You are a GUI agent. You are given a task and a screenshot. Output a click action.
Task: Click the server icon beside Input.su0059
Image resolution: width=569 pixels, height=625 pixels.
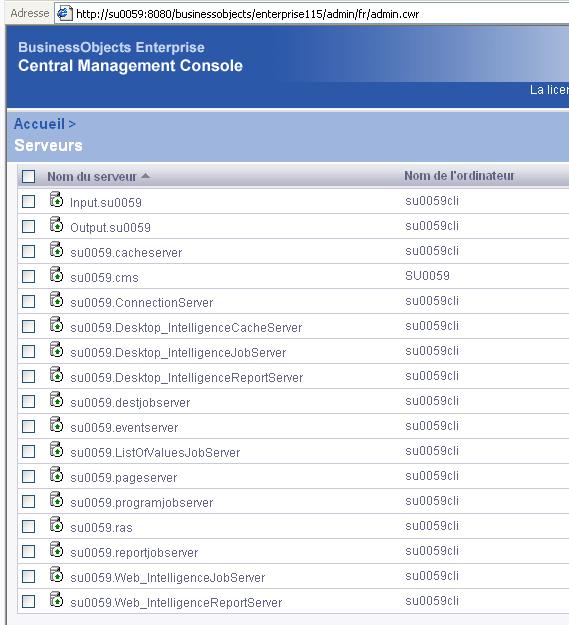pos(56,200)
